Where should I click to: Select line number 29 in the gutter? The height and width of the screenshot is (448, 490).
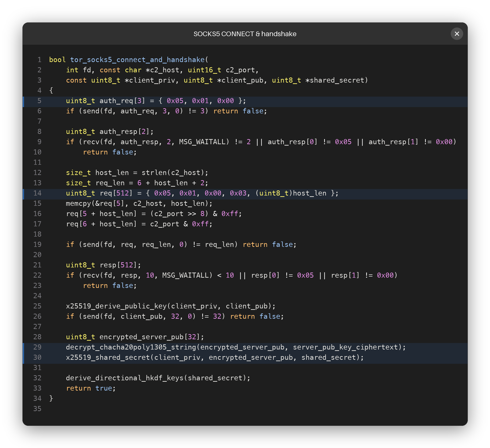click(x=37, y=347)
